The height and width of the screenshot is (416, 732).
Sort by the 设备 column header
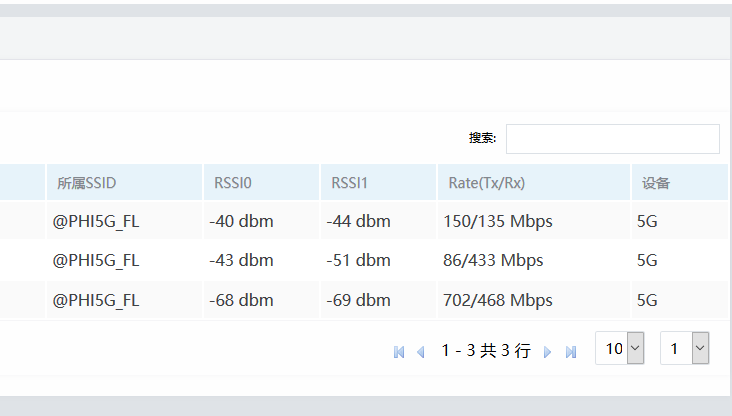click(656, 183)
